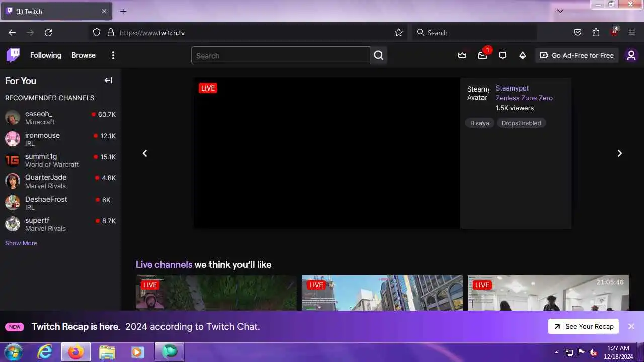Click the system clock 1:27 AM
Image resolution: width=644 pixels, height=362 pixels.
(618, 348)
